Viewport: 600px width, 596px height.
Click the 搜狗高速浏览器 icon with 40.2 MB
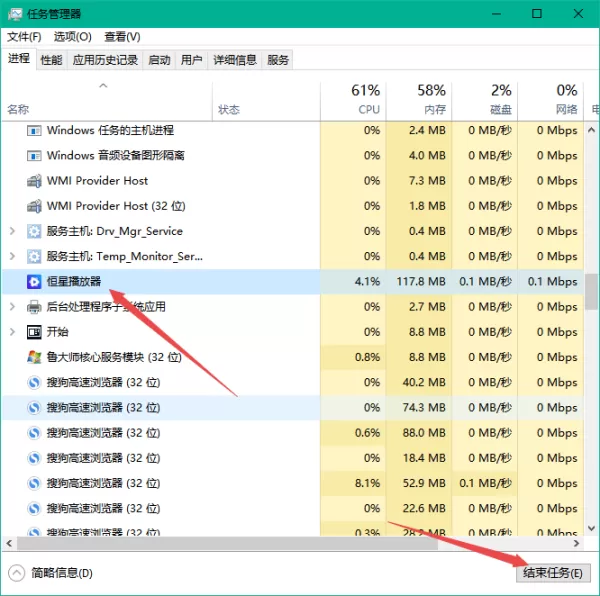pyautogui.click(x=34, y=383)
